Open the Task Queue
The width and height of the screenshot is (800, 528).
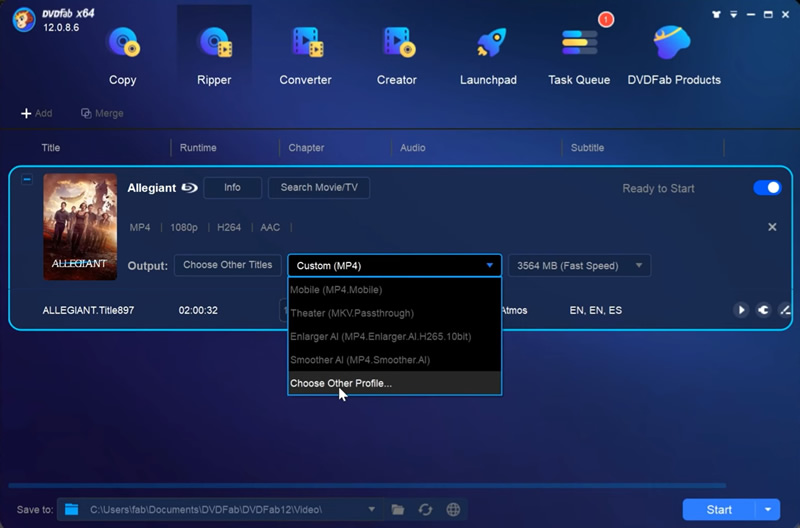point(579,55)
